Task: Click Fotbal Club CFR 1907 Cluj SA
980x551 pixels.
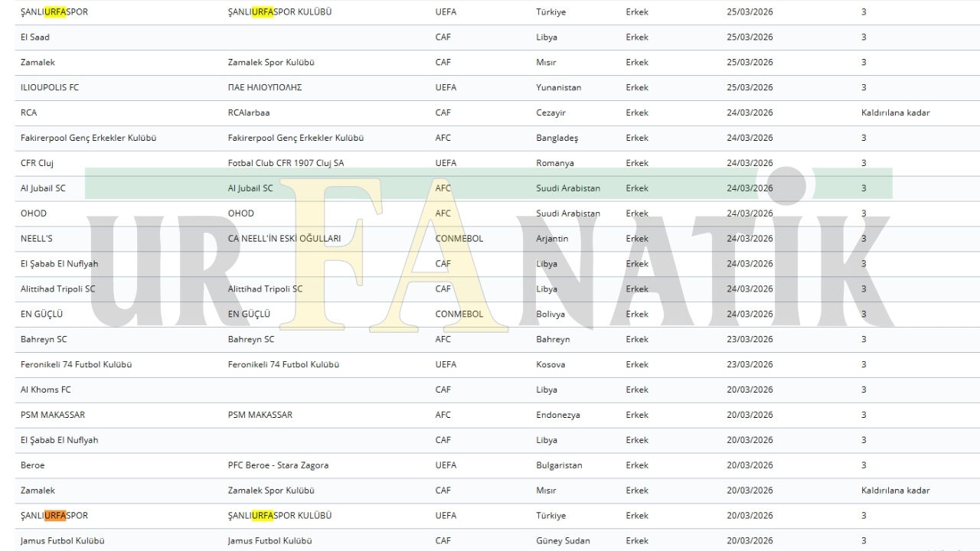Action: click(286, 163)
